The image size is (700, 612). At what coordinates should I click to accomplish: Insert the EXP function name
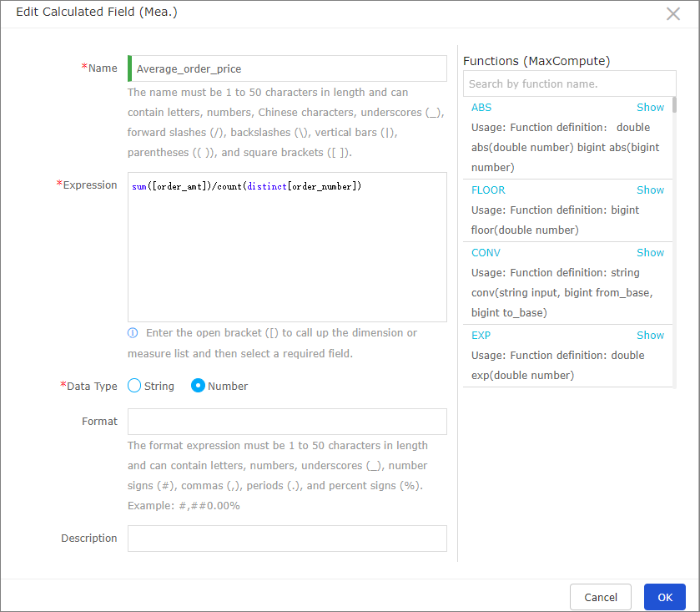[x=481, y=335]
